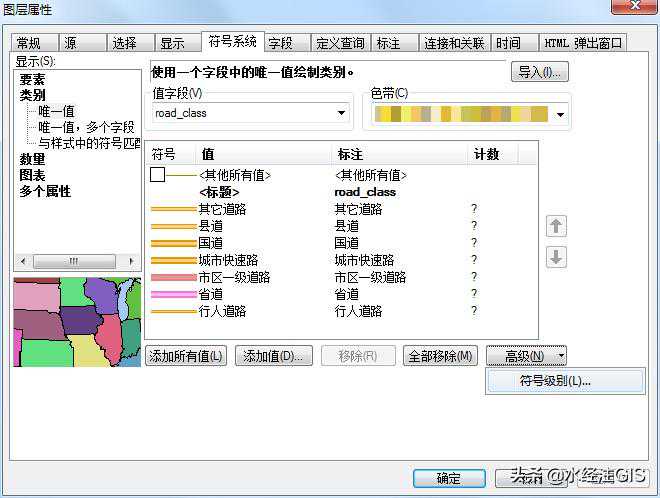Click the 导入(I)... button
The height and width of the screenshot is (498, 660).
[539, 72]
